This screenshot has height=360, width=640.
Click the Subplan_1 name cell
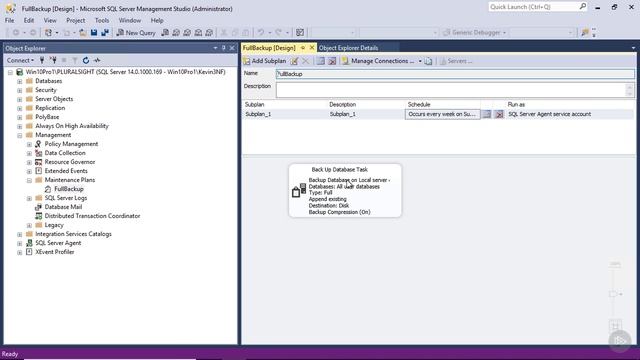tap(258, 114)
